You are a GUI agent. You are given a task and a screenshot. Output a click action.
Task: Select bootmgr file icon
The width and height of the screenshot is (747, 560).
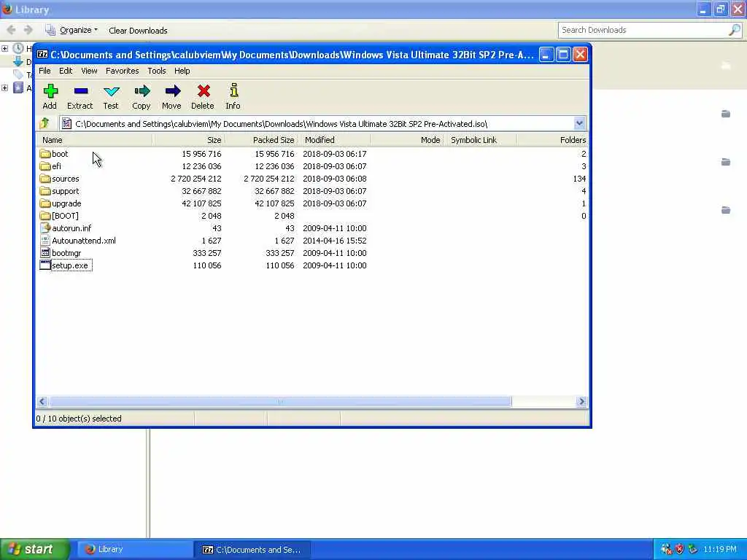click(45, 253)
